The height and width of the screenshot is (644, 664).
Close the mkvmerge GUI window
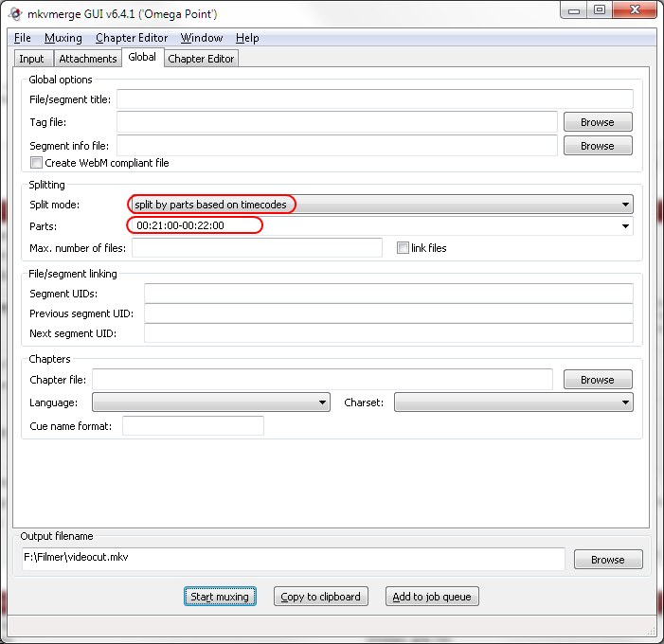tap(635, 10)
